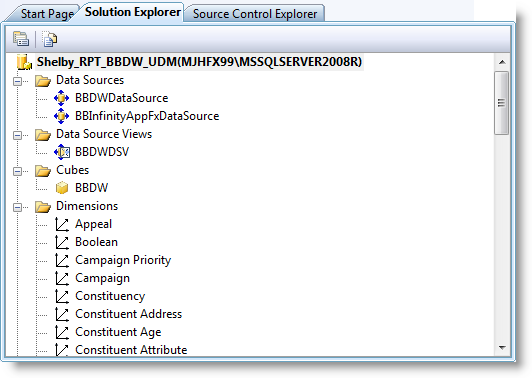
Task: Click the Constituent Address dimension icon
Action: (x=62, y=314)
